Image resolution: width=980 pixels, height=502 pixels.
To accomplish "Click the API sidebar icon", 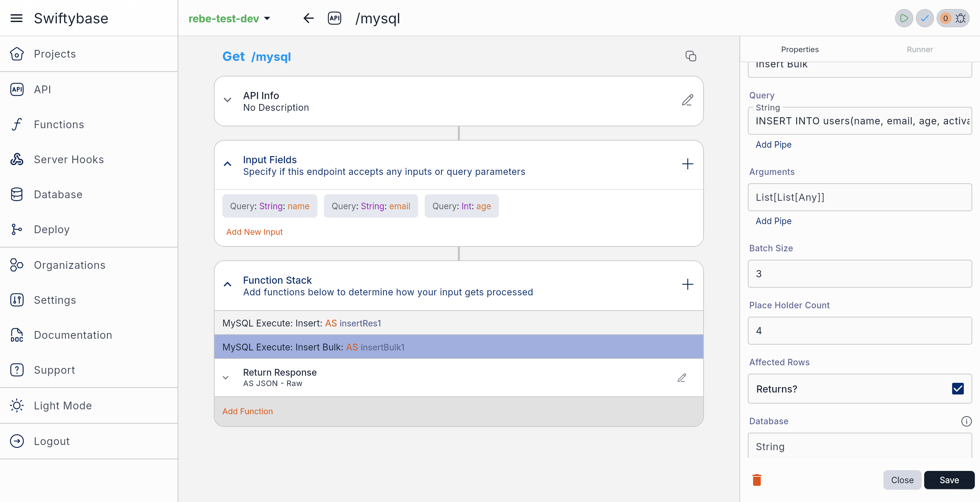I will coord(17,89).
